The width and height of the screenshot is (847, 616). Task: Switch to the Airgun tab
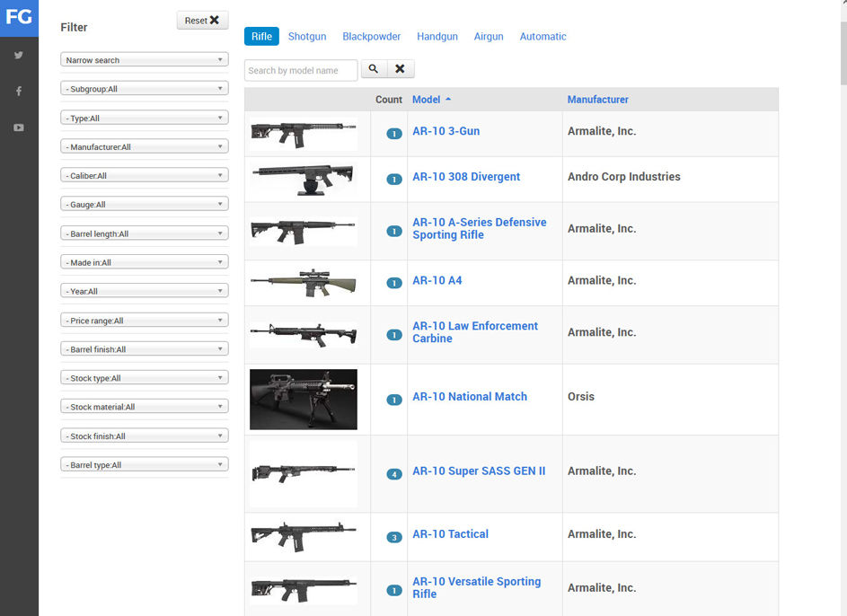click(x=489, y=36)
